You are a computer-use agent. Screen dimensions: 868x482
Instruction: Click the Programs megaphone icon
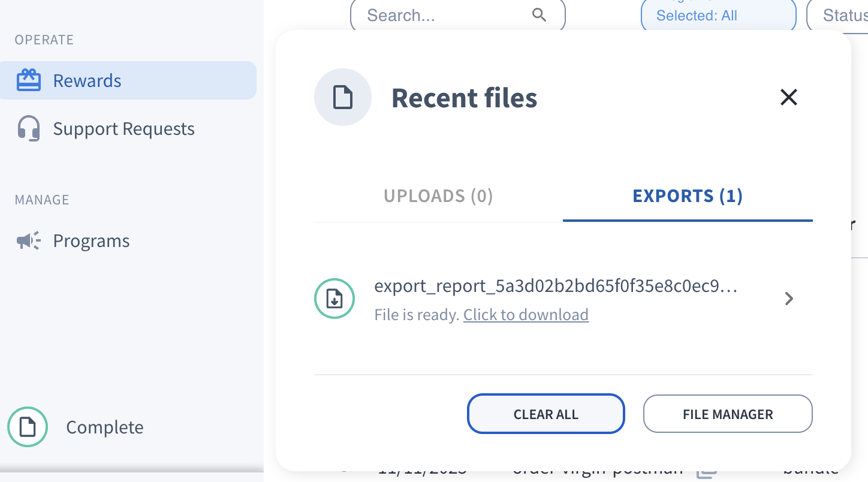[28, 241]
